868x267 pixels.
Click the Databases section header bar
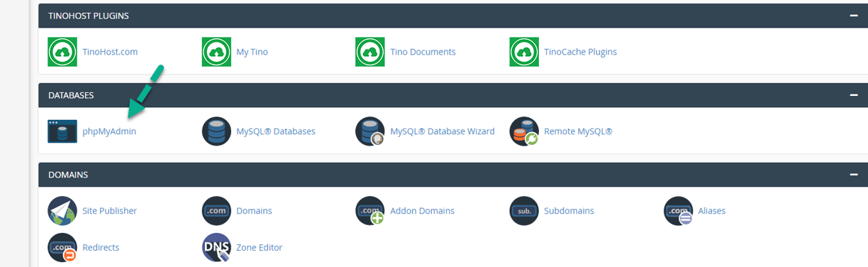pos(453,95)
